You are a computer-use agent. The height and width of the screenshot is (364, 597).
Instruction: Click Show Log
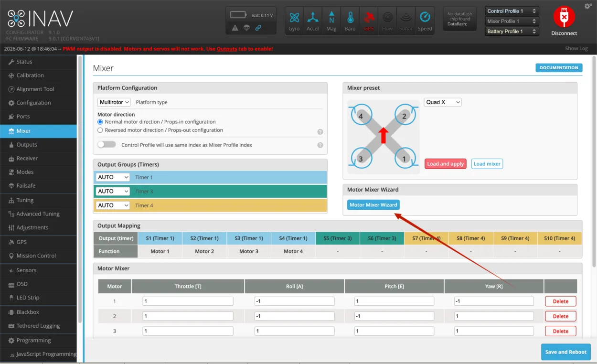(x=576, y=48)
